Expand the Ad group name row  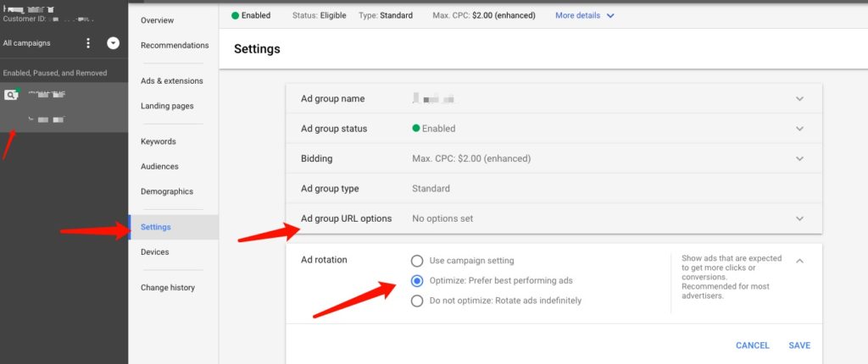point(798,99)
